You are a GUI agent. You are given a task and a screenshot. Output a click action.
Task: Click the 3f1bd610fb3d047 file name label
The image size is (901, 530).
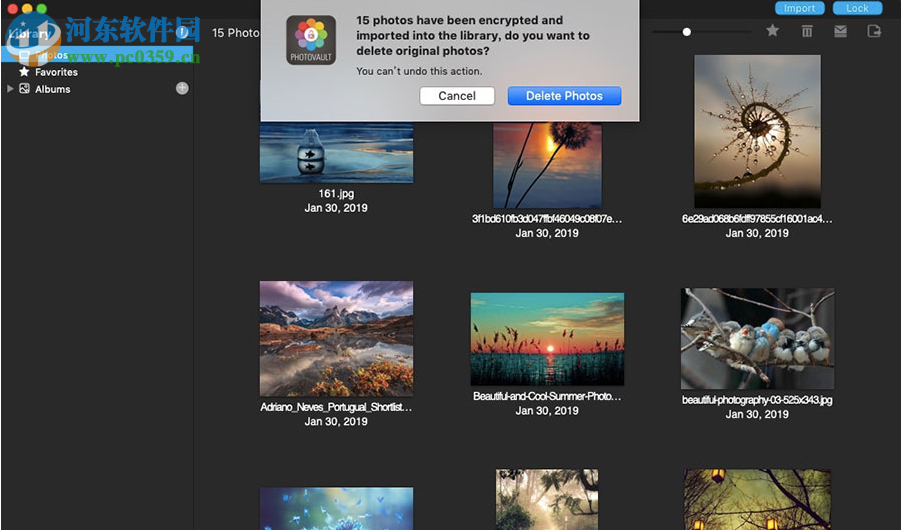pyautogui.click(x=547, y=219)
